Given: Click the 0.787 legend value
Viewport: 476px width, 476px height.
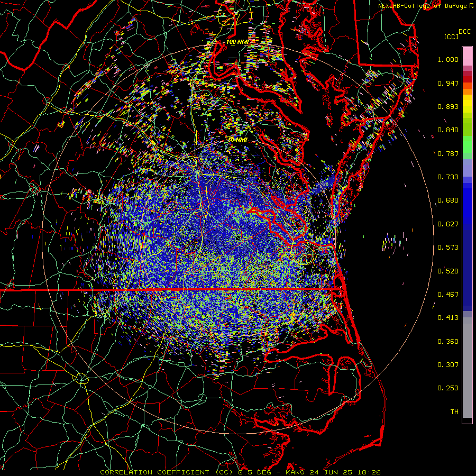Looking at the screenshot, I should coord(448,153).
